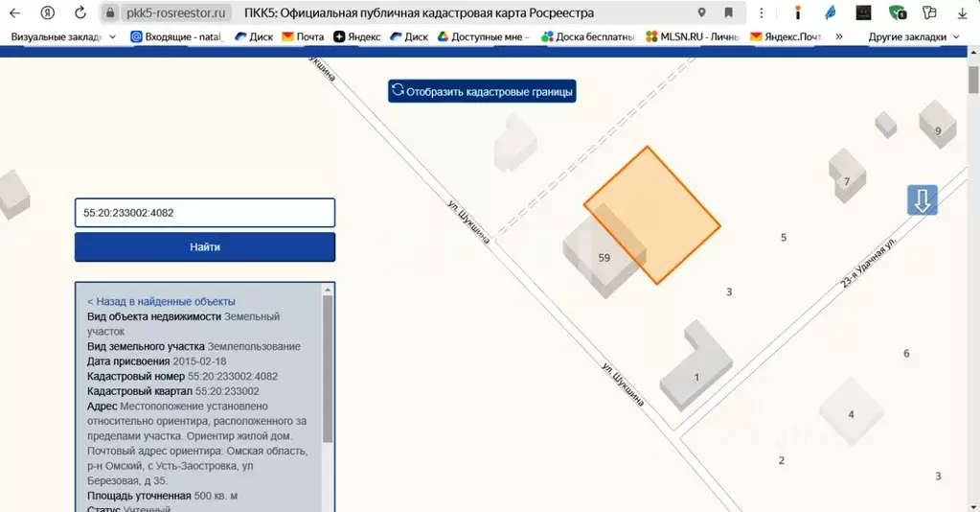Click the browser back arrow

[x=14, y=13]
